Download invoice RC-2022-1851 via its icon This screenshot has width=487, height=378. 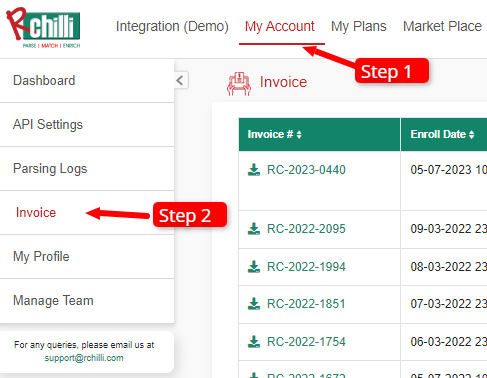pos(254,304)
